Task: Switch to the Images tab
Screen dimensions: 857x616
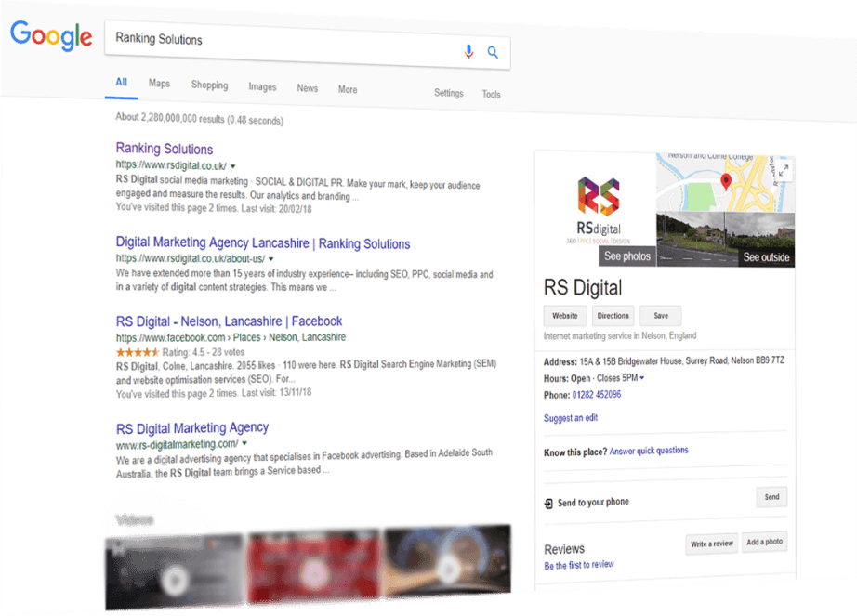Action: [x=262, y=87]
